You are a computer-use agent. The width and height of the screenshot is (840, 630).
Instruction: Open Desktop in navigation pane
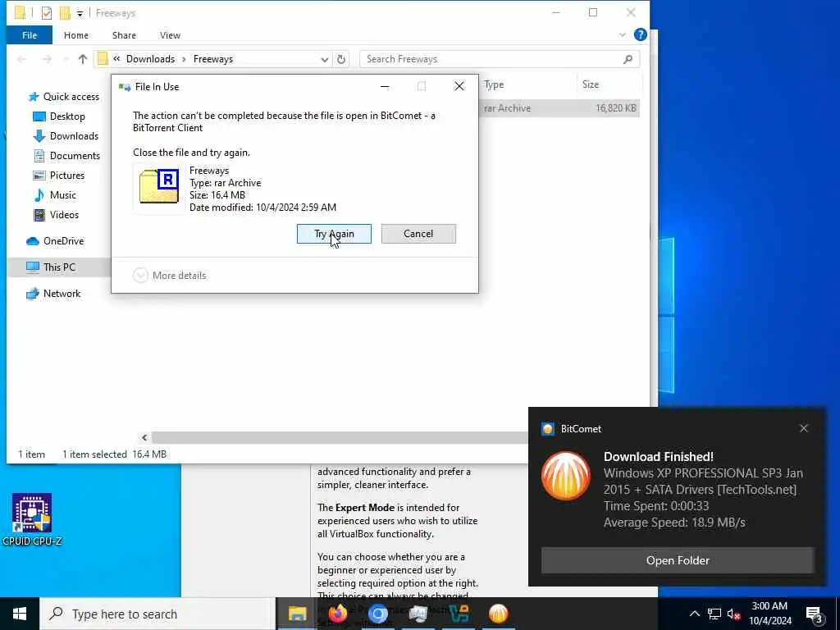[x=59, y=116]
